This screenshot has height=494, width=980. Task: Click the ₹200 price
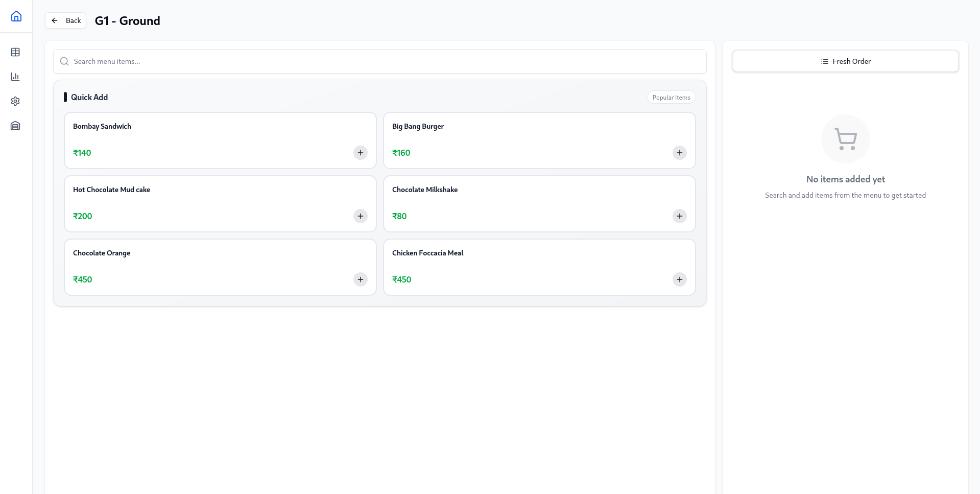(x=83, y=216)
